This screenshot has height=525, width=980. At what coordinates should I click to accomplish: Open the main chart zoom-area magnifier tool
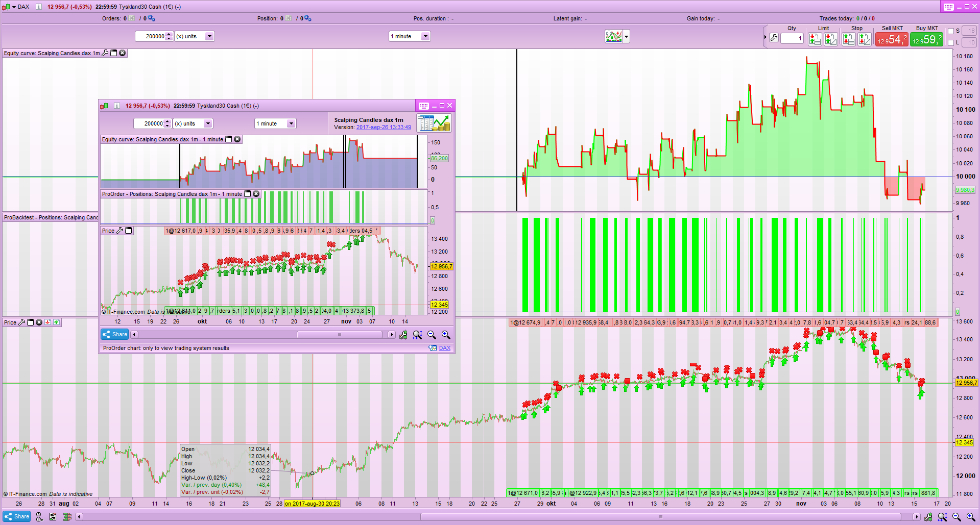coord(943,517)
